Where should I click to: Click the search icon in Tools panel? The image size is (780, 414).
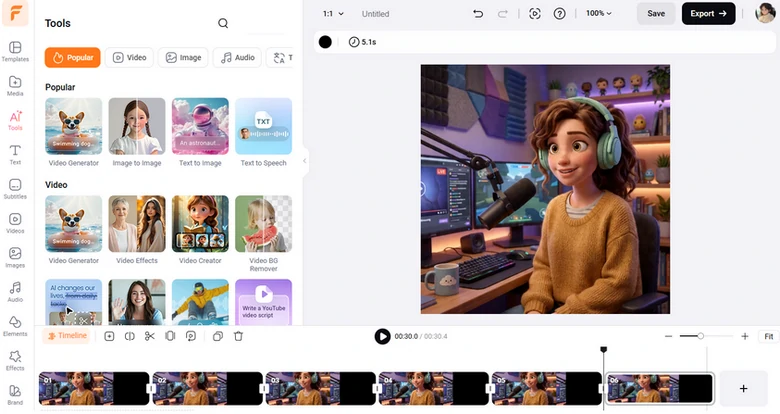pos(223,23)
